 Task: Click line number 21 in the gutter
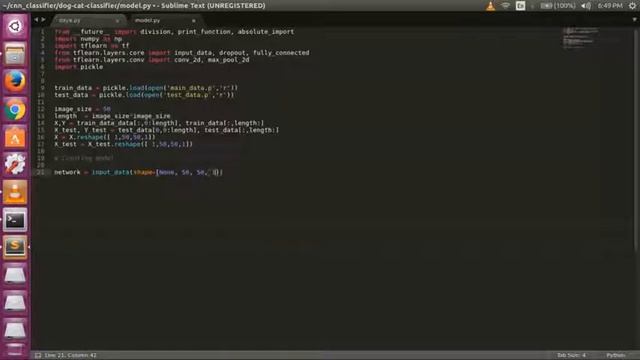coord(40,172)
